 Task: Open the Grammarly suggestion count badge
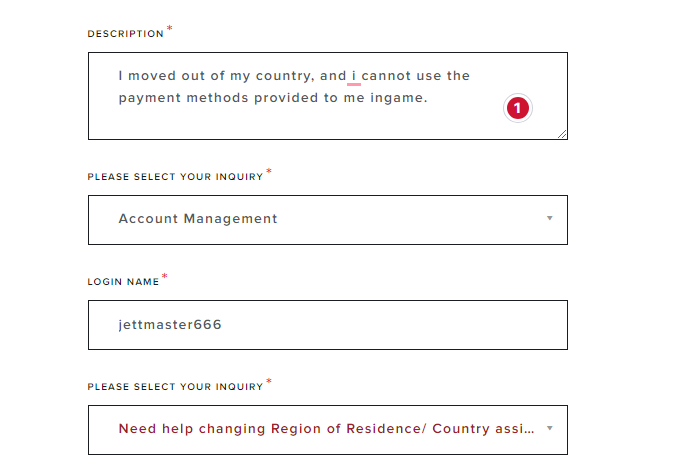pos(518,108)
